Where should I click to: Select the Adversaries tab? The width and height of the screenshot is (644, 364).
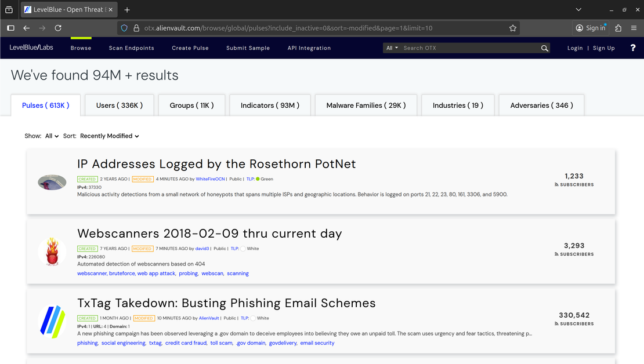coord(541,105)
